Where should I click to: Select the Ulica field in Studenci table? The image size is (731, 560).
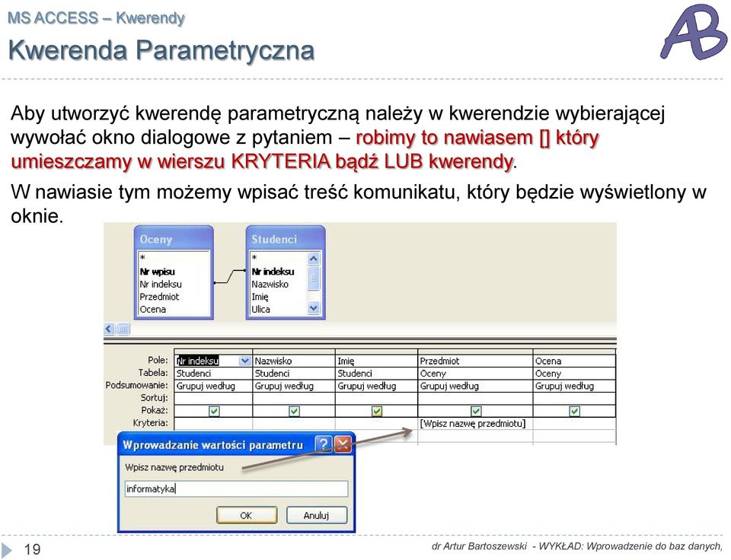260,310
